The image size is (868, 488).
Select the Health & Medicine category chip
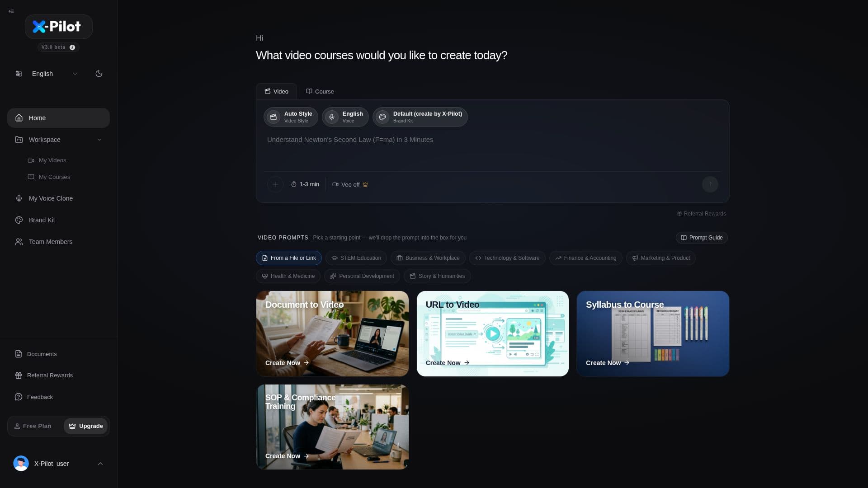click(288, 276)
